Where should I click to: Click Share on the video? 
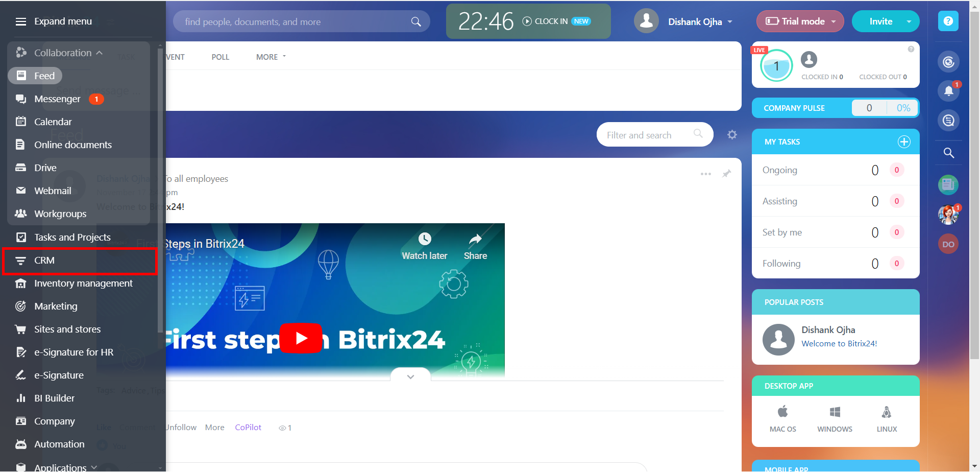[475, 246]
